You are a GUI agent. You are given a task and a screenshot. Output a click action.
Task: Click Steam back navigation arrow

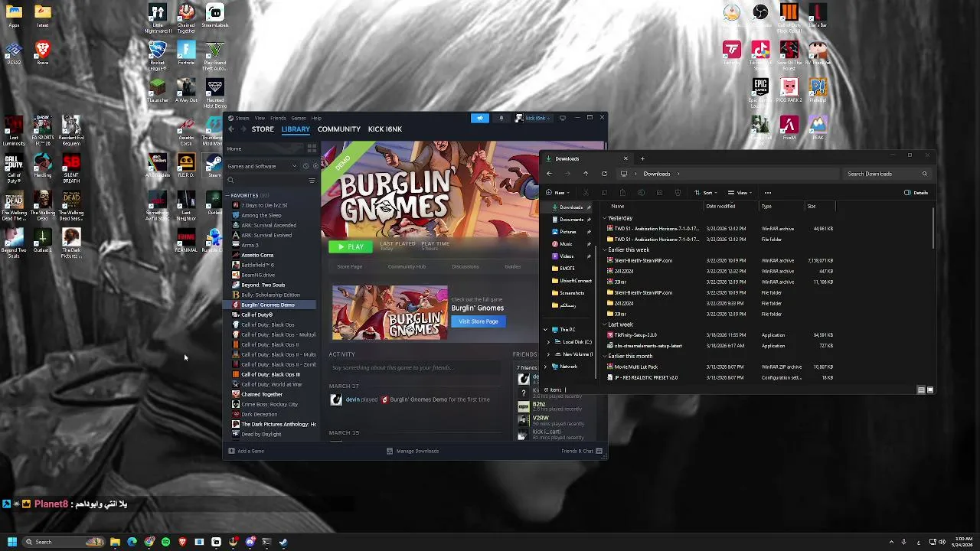pos(231,129)
